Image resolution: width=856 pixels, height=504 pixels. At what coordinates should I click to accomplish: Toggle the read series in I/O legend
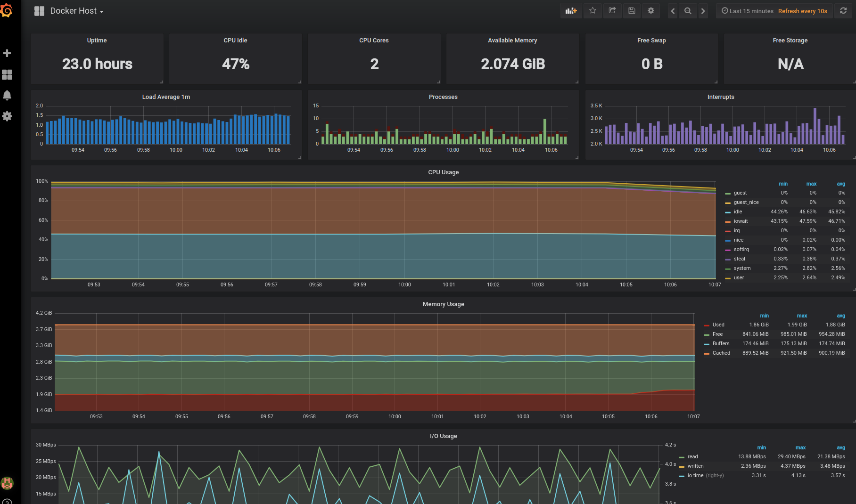tap(692, 457)
